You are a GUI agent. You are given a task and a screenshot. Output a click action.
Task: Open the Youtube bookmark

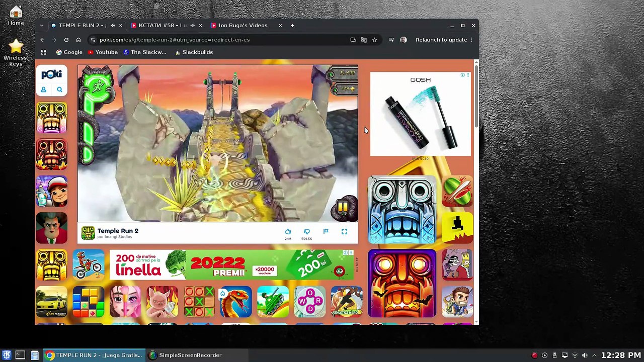click(103, 52)
